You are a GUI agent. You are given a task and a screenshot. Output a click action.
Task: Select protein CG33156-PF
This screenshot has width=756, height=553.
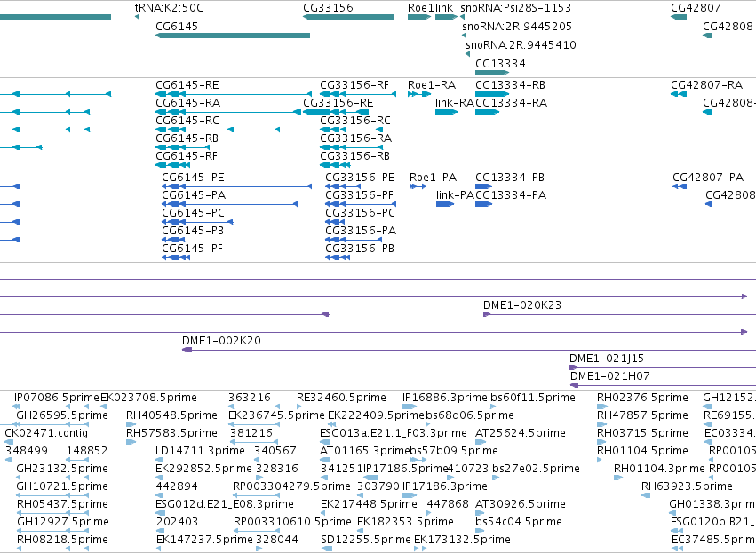pyautogui.click(x=361, y=204)
